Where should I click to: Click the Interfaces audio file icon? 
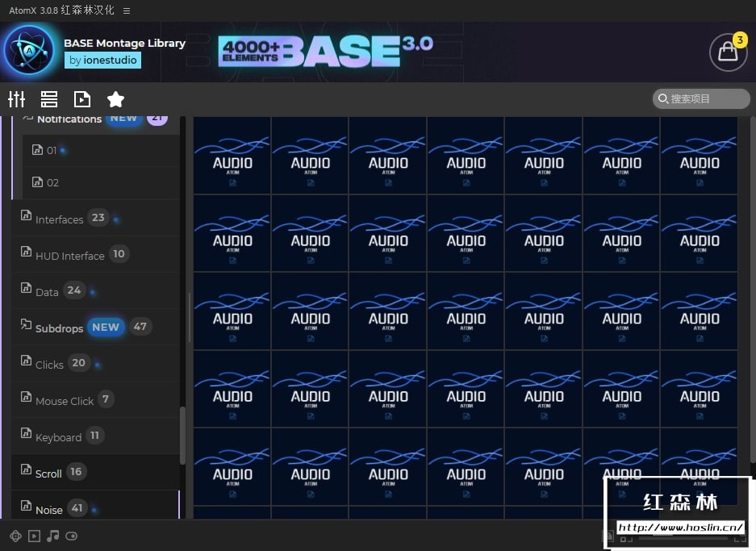[x=26, y=215]
